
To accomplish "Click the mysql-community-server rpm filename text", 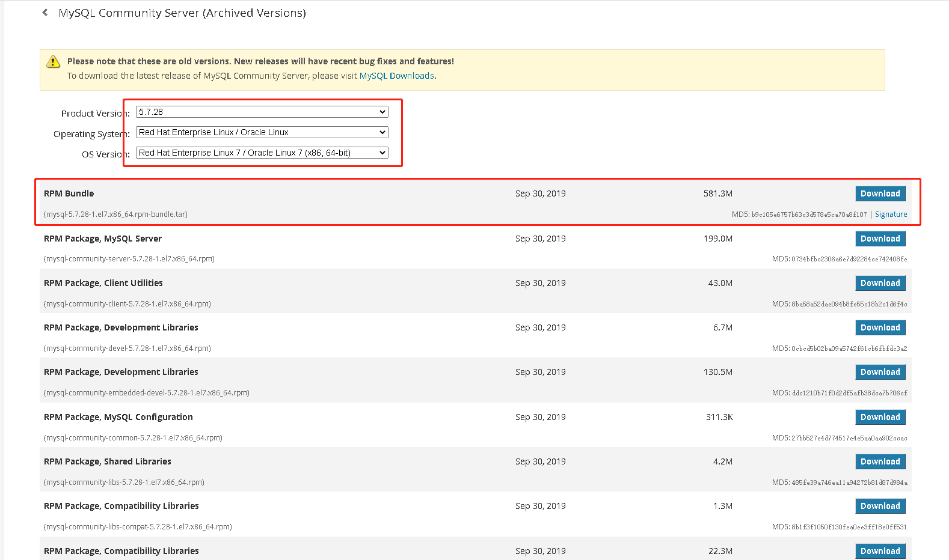I will [129, 259].
